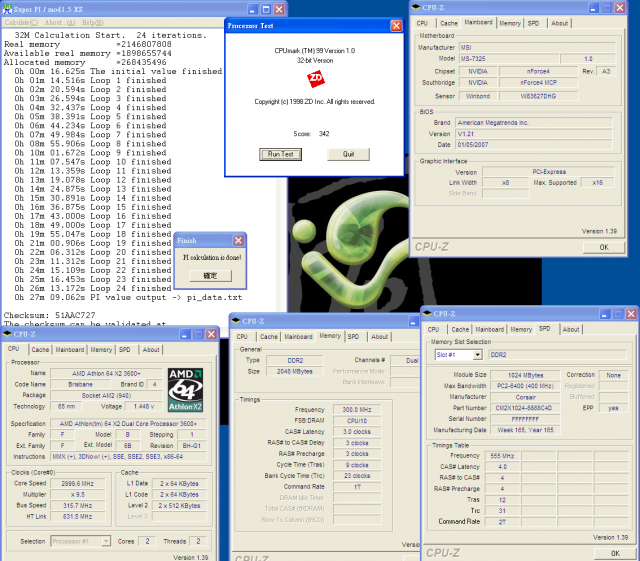Select Memory tab in CPU window

pyautogui.click(x=101, y=350)
